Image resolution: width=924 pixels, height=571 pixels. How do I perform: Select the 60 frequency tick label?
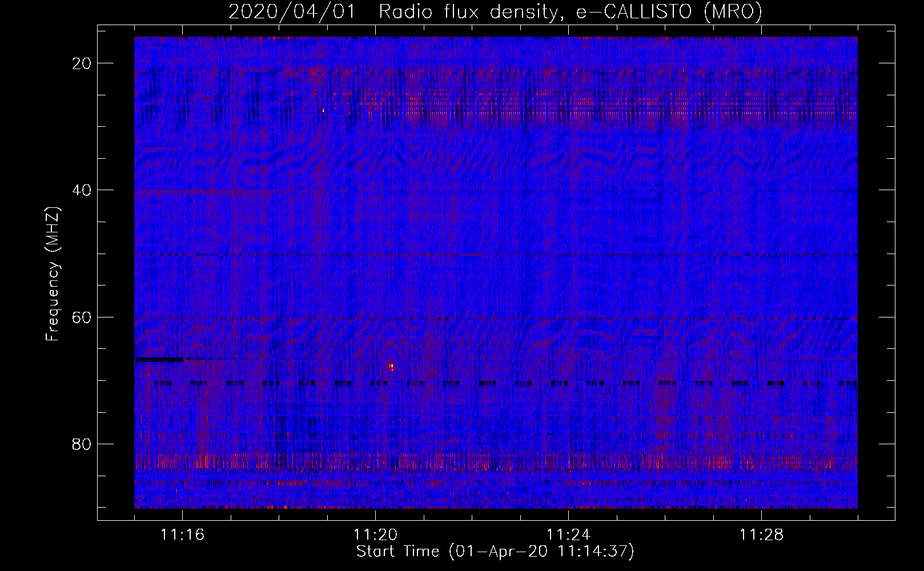coord(82,317)
